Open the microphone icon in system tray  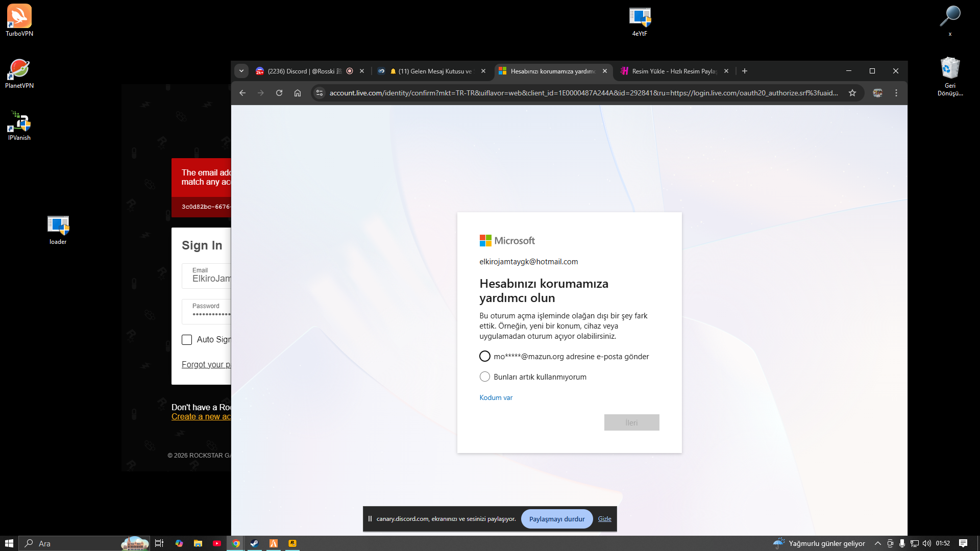[x=902, y=543]
